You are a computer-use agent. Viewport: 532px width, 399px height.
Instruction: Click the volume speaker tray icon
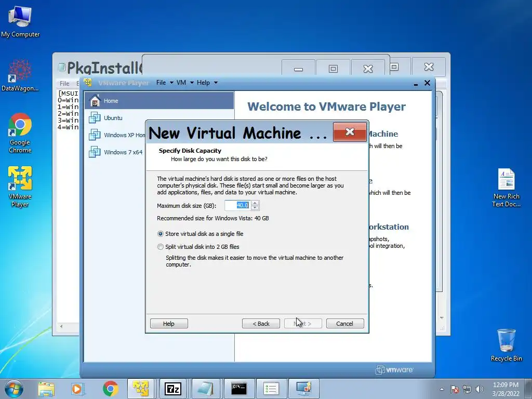480,389
